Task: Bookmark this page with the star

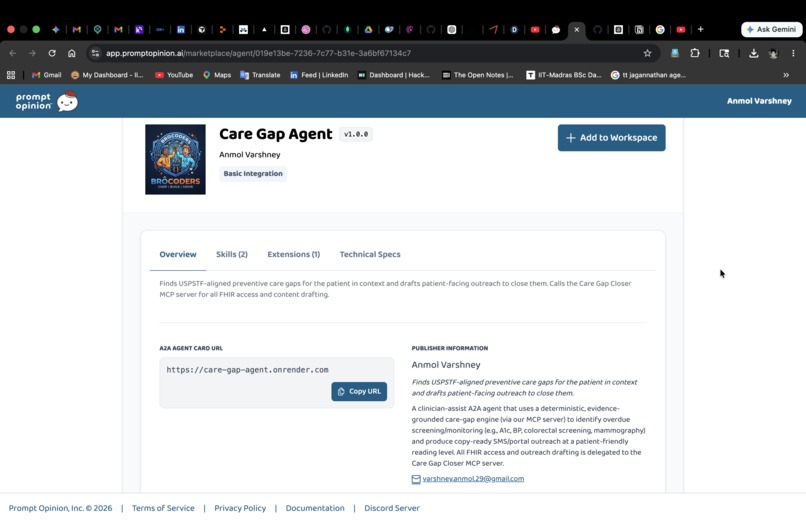Action: click(x=647, y=53)
